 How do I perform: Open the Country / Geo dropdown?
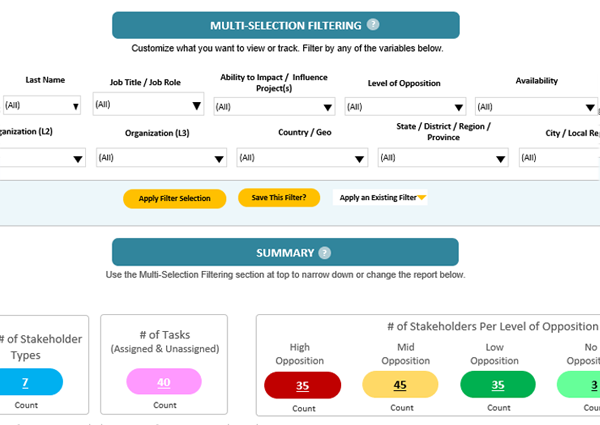[x=302, y=158]
